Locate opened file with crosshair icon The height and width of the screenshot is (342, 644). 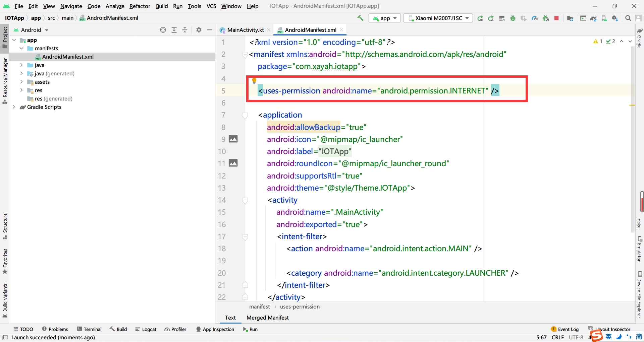pyautogui.click(x=163, y=30)
